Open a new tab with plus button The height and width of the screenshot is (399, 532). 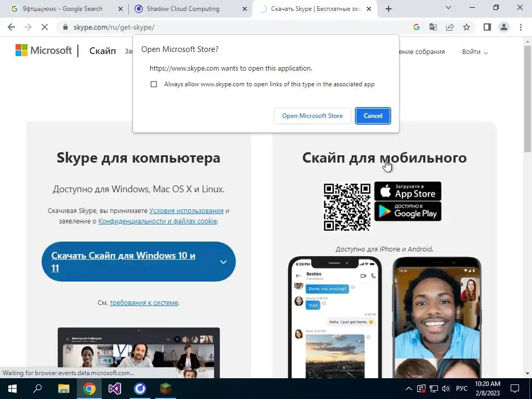coord(389,9)
